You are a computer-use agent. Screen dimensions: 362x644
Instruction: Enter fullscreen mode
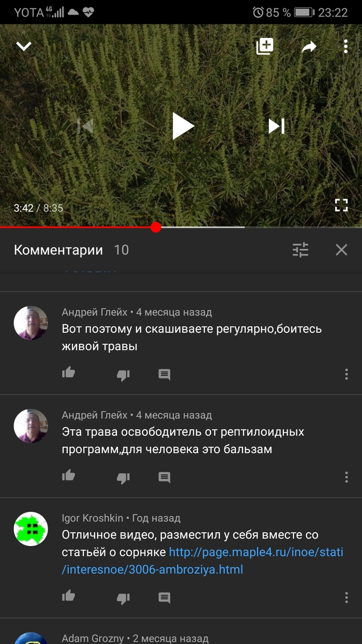[x=341, y=205]
